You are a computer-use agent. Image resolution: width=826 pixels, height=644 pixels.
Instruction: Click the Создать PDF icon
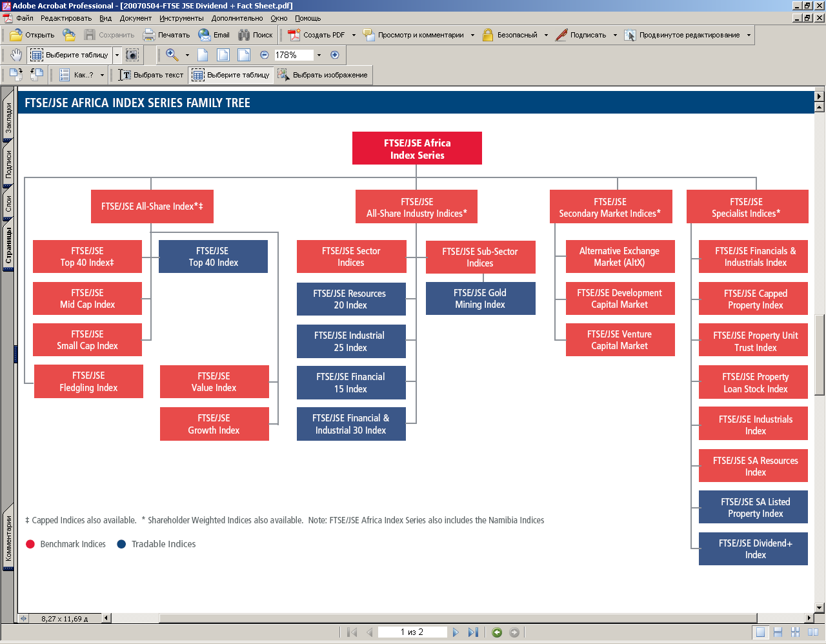(294, 35)
